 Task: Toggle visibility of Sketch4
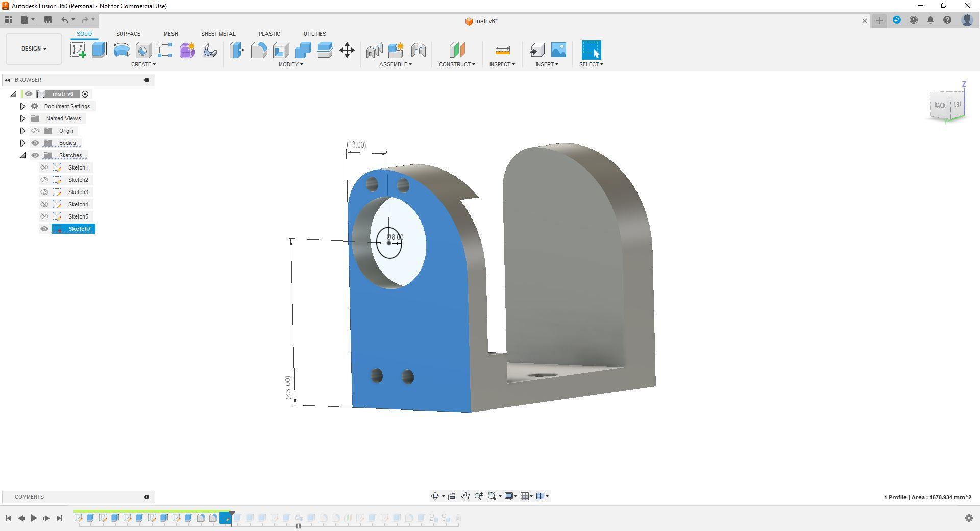(x=44, y=204)
